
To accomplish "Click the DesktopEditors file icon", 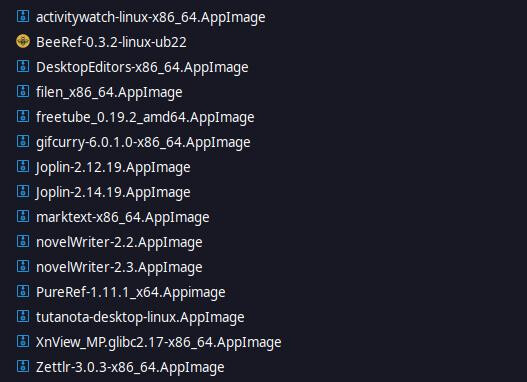I will (23, 66).
